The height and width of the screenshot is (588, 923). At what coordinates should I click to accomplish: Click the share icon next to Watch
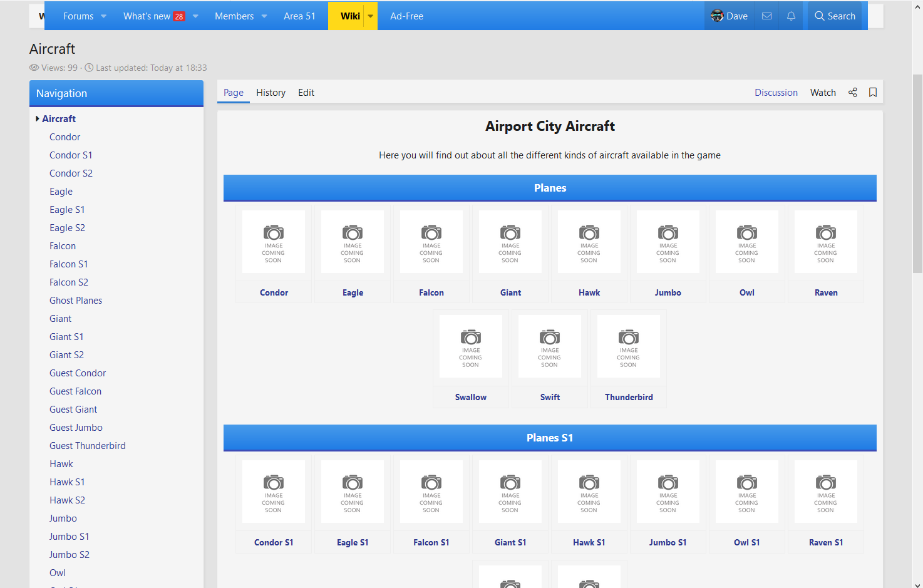point(853,93)
